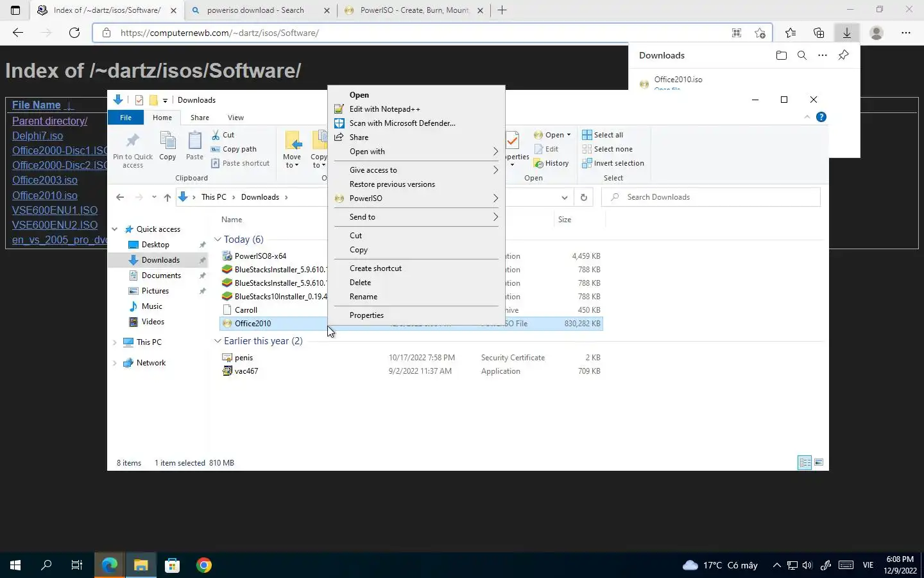
Task: Click Invert selection in ribbon
Action: pyautogui.click(x=613, y=163)
